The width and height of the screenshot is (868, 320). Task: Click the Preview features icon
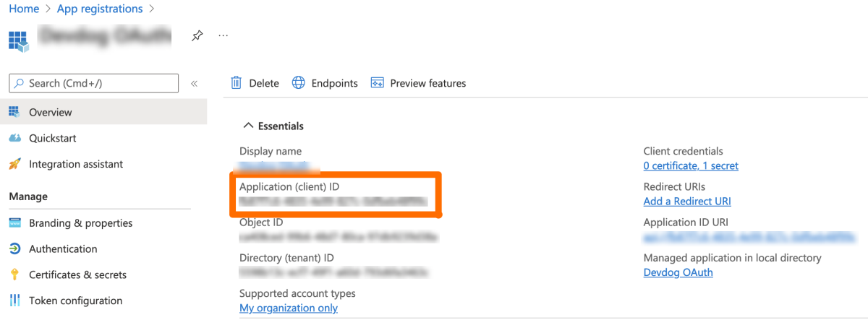click(377, 83)
